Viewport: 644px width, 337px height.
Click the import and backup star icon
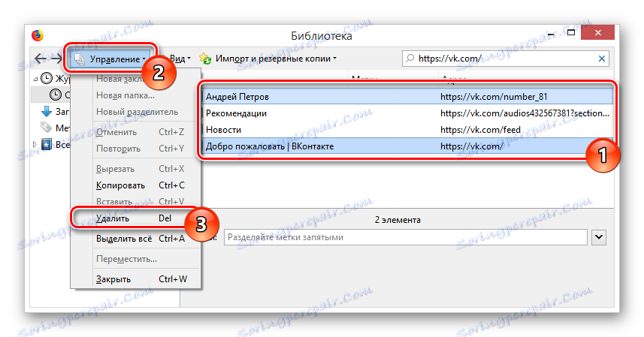[x=205, y=59]
